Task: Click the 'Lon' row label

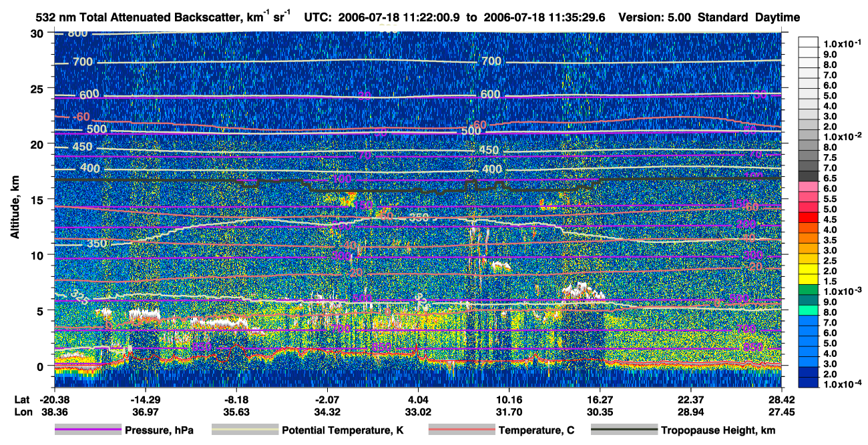Action: (22, 412)
